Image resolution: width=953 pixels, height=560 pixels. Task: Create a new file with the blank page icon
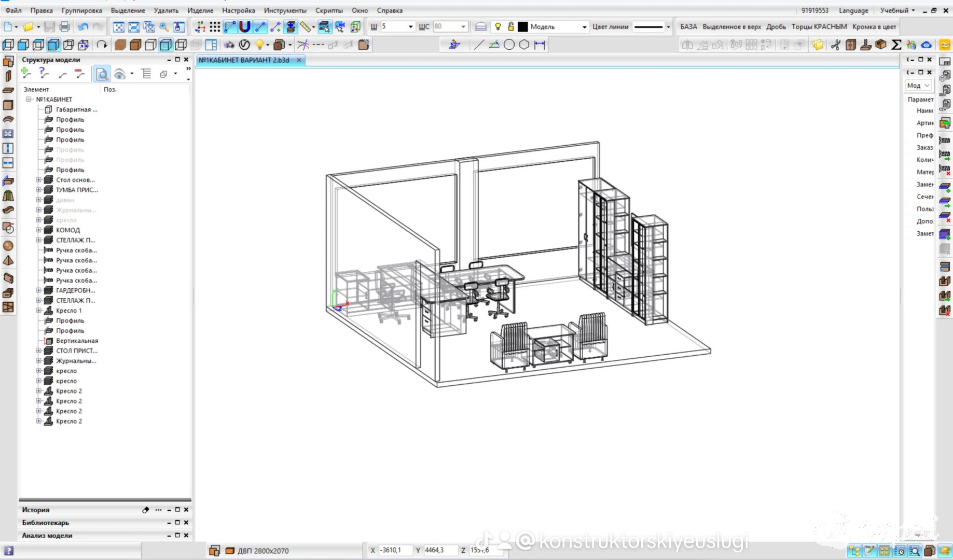click(x=8, y=26)
